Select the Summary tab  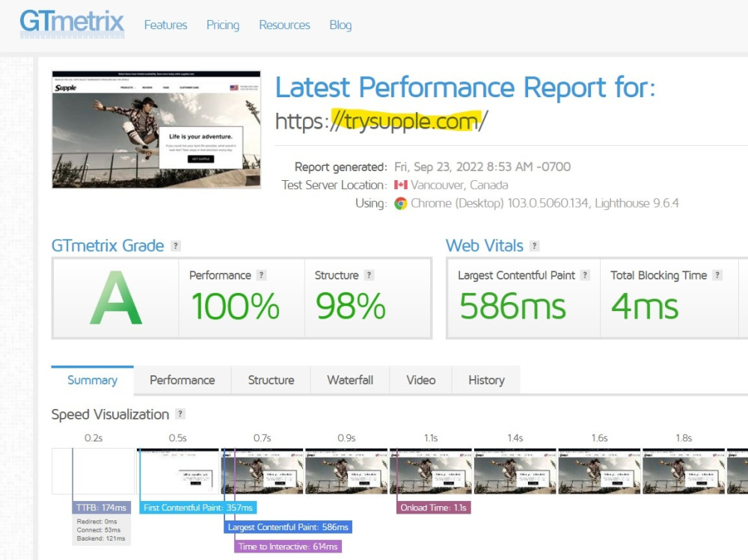(93, 380)
